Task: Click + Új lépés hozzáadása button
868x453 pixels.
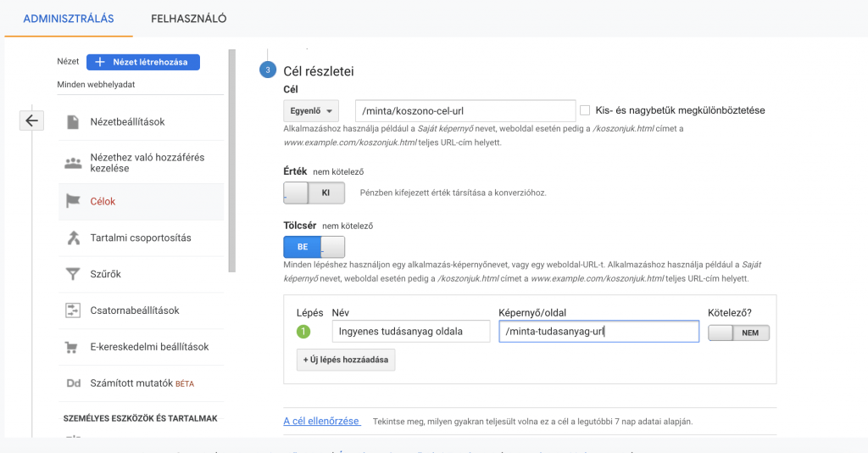Action: 346,360
